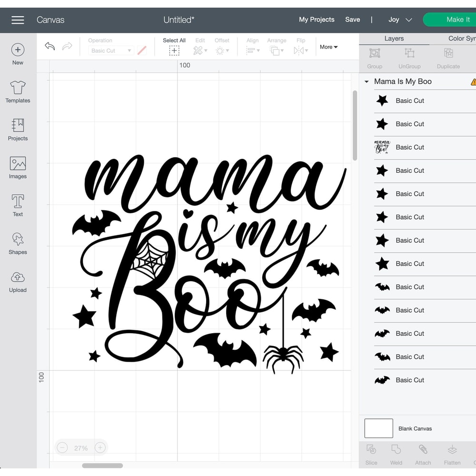
Task: Switch to the Color Sync tab
Action: point(461,38)
